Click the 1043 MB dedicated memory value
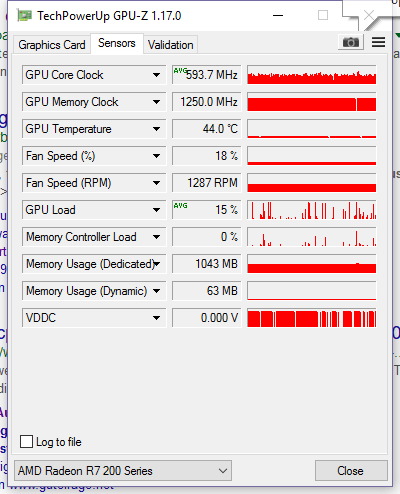Image resolution: width=400 pixels, height=494 pixels. tap(207, 264)
